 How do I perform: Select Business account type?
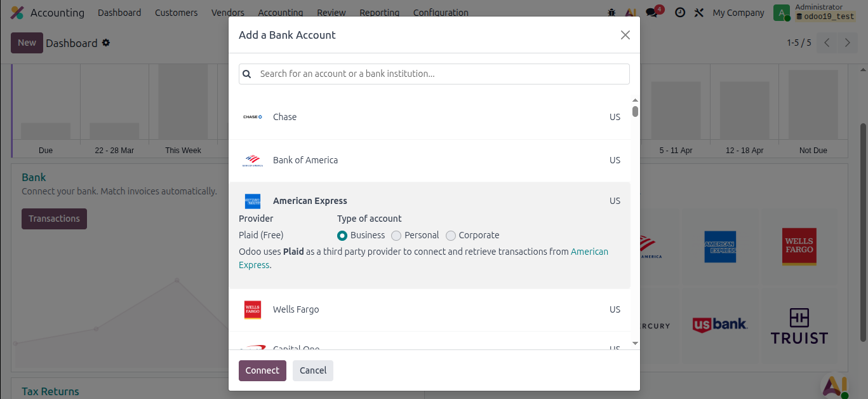(x=342, y=236)
